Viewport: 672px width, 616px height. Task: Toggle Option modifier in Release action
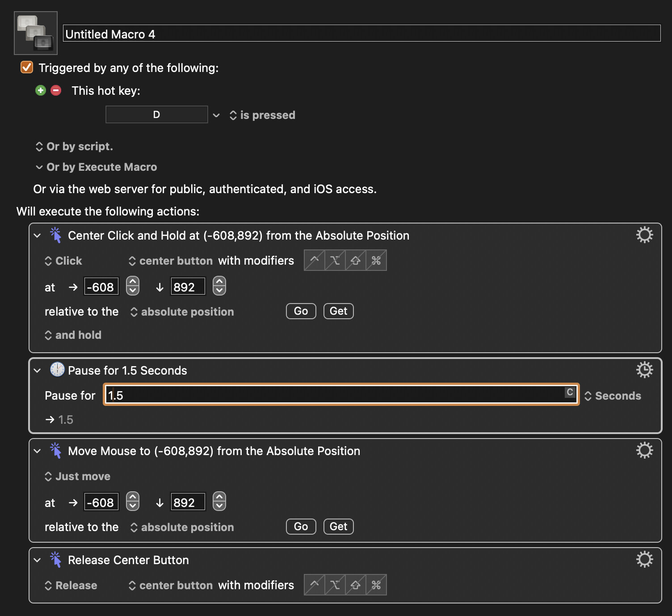point(335,585)
